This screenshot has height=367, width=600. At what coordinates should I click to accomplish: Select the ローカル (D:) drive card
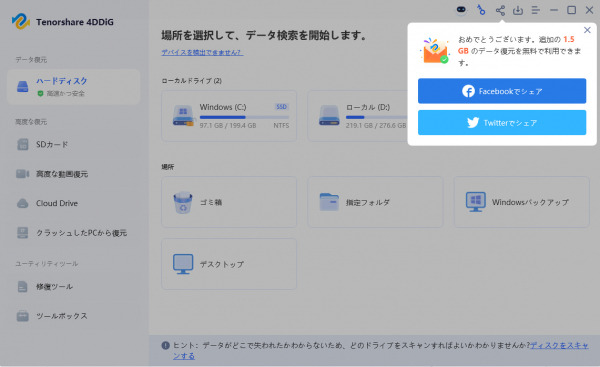point(358,116)
